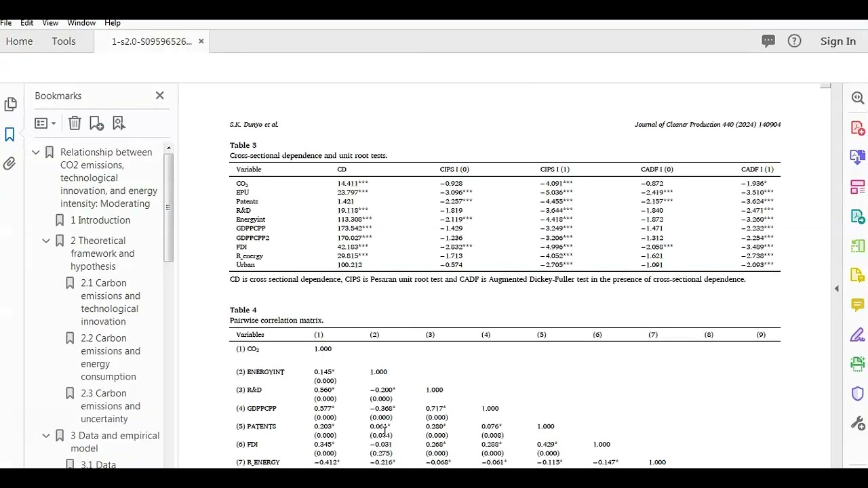Open the bookmarks options list icon

45,123
